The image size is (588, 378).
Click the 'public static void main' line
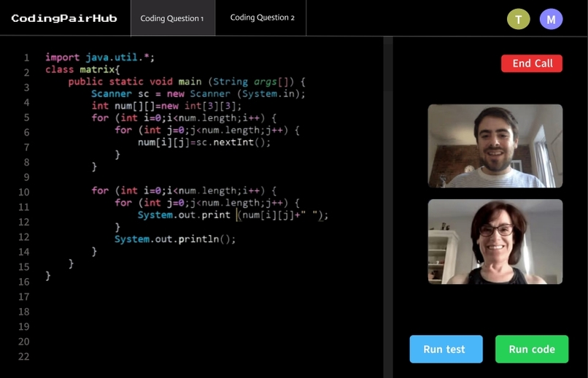[187, 82]
